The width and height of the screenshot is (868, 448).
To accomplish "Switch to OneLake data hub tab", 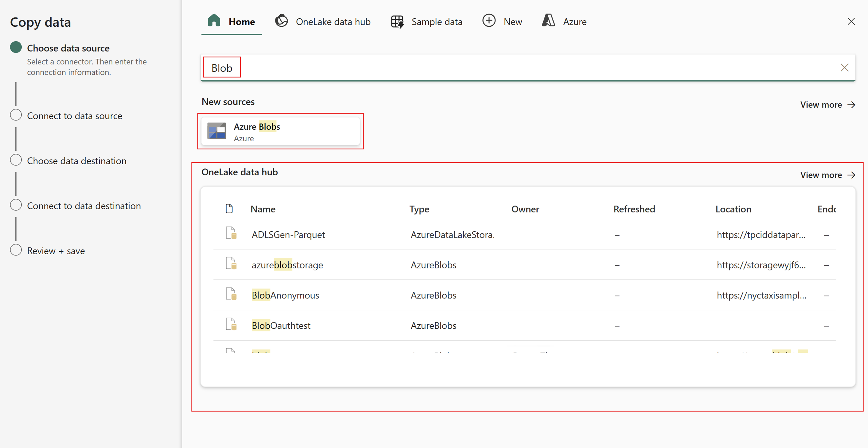I will (x=322, y=22).
